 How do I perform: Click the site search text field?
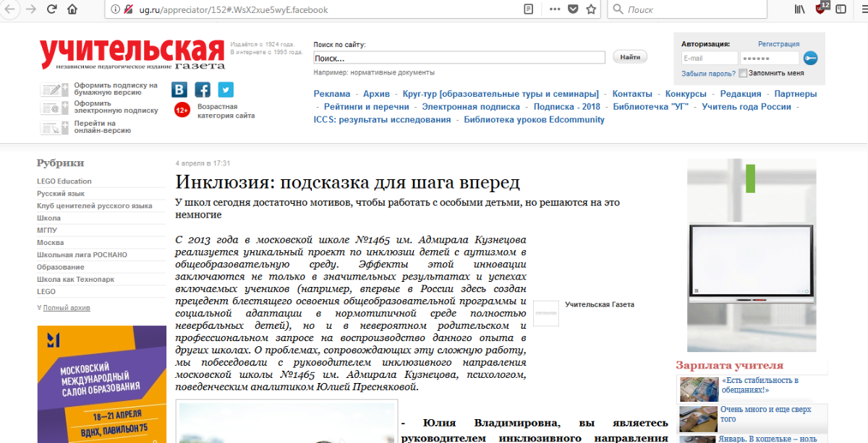point(459,58)
